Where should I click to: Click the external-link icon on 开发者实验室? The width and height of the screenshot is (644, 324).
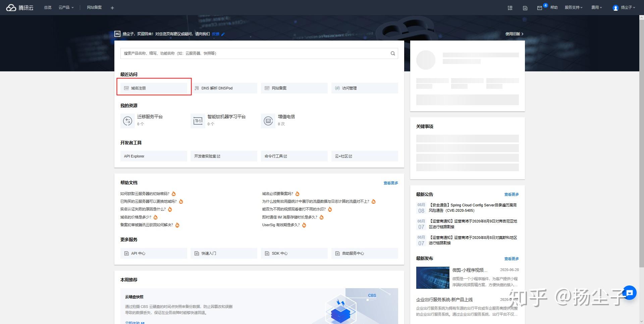[x=219, y=156]
